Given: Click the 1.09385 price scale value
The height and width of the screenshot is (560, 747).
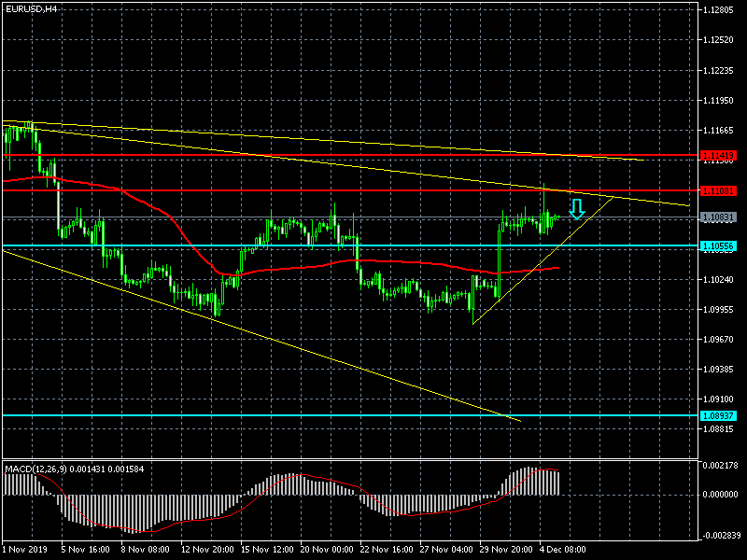Looking at the screenshot, I should [718, 370].
